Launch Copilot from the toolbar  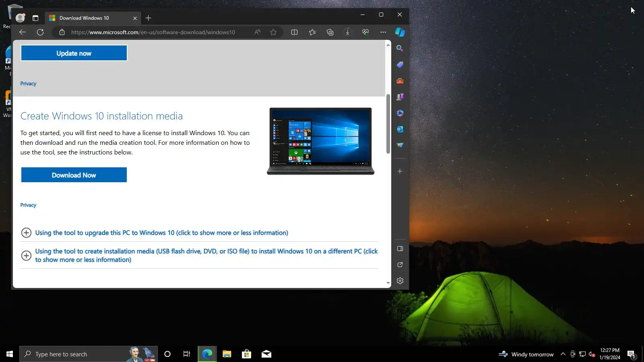tap(400, 32)
